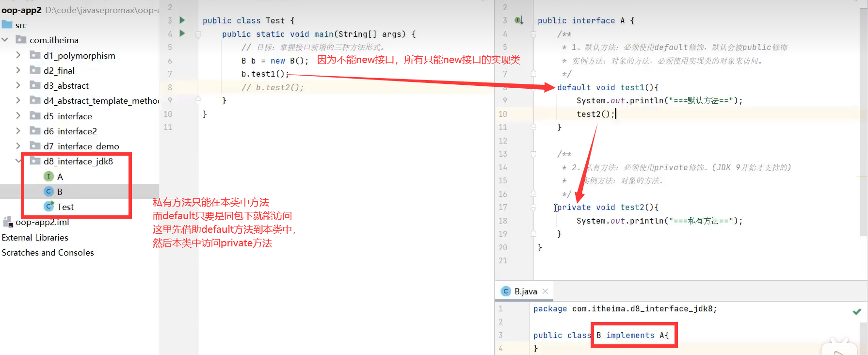The width and height of the screenshot is (868, 355).
Task: Click the green checkmark inspection icon
Action: pos(857,312)
